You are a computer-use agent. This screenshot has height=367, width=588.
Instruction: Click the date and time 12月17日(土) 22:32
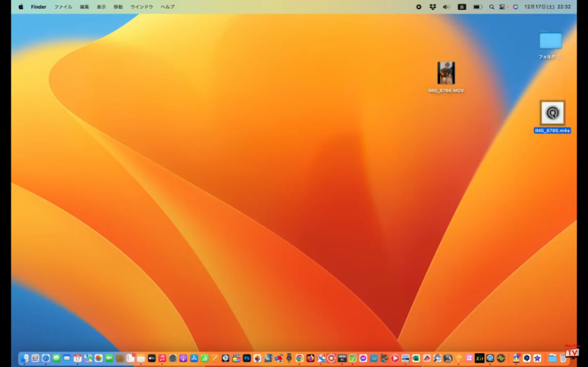click(547, 7)
